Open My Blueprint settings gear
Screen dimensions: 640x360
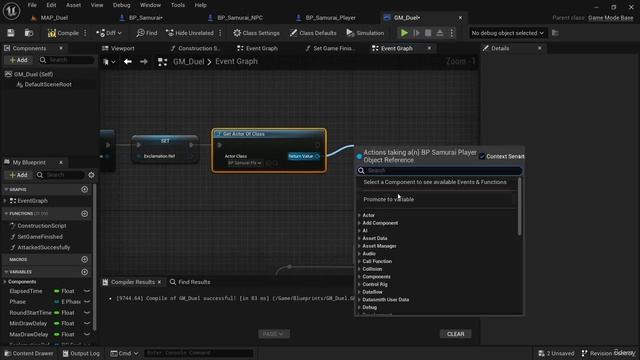[x=91, y=175]
